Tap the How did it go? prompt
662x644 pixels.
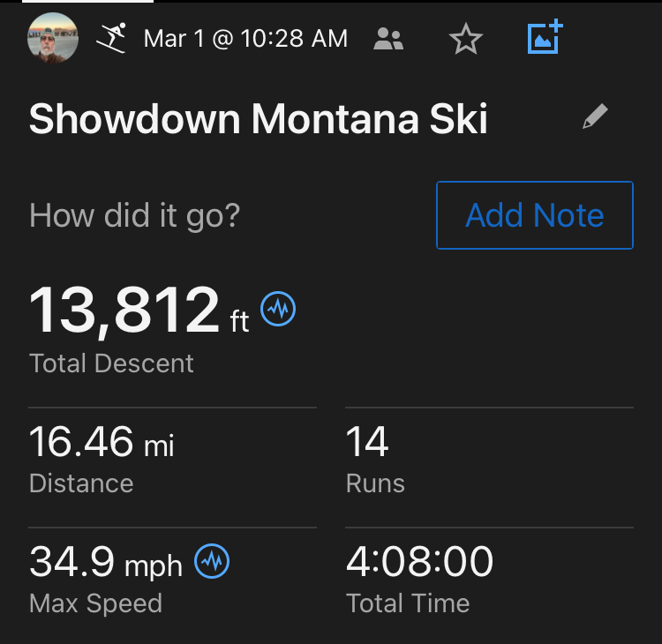(x=134, y=215)
